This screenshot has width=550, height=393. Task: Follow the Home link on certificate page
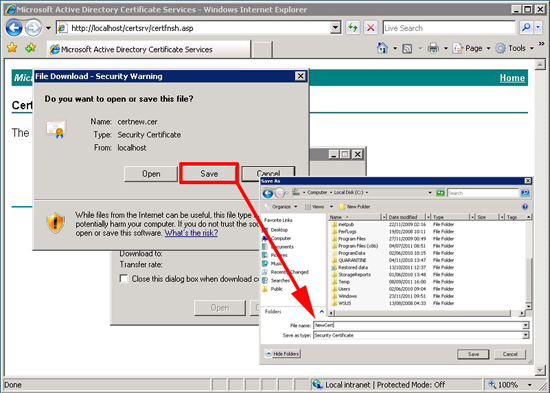tap(512, 78)
